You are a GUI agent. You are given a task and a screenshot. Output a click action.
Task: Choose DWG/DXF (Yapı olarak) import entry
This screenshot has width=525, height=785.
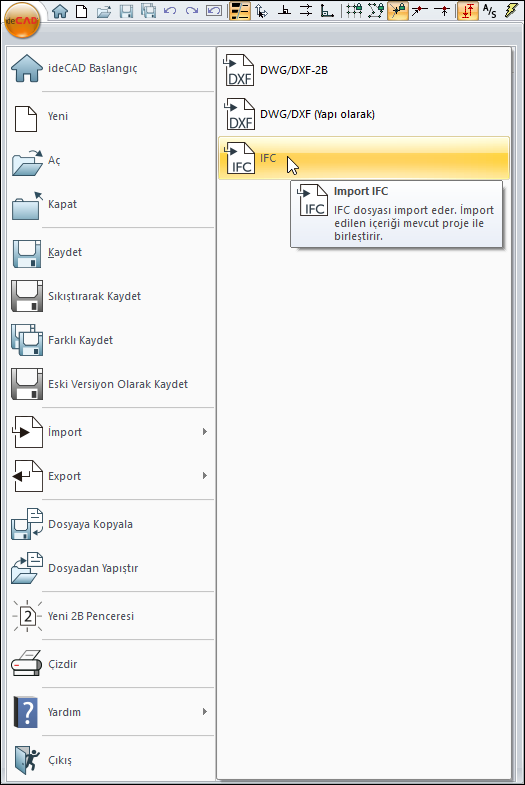point(364,114)
